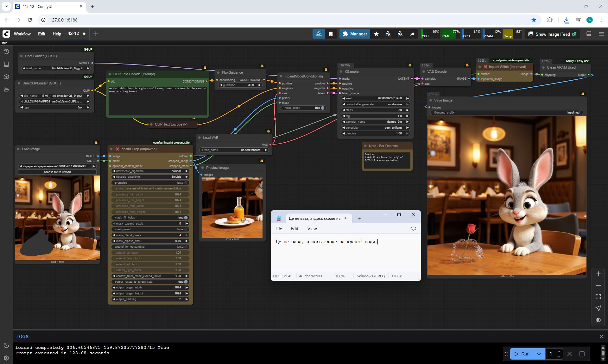
Task: Open Notepad settings gear icon
Action: pyautogui.click(x=413, y=228)
